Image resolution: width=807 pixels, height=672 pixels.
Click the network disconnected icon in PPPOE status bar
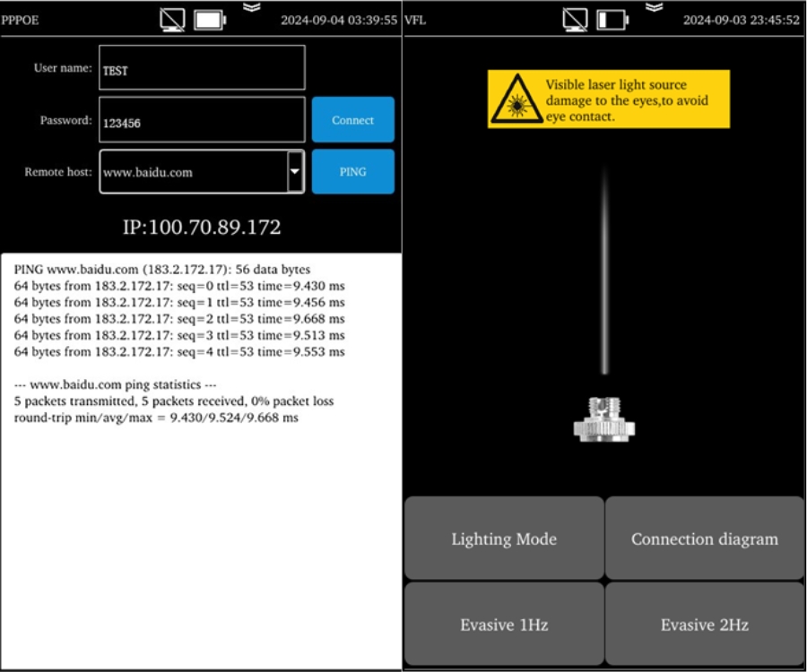[173, 19]
